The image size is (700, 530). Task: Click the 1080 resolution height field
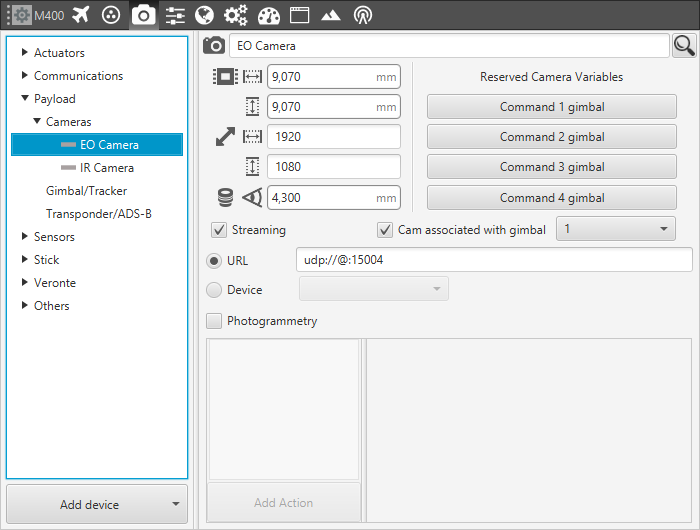(x=334, y=167)
